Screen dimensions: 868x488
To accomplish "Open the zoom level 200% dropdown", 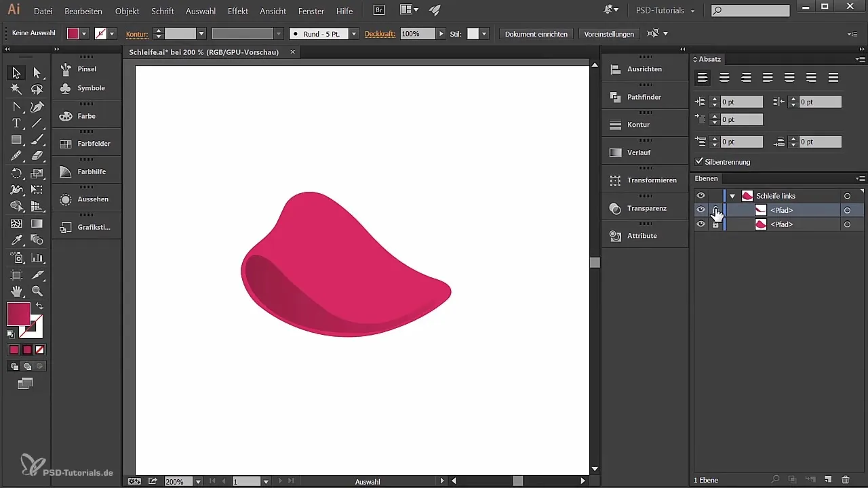I will pos(198,481).
